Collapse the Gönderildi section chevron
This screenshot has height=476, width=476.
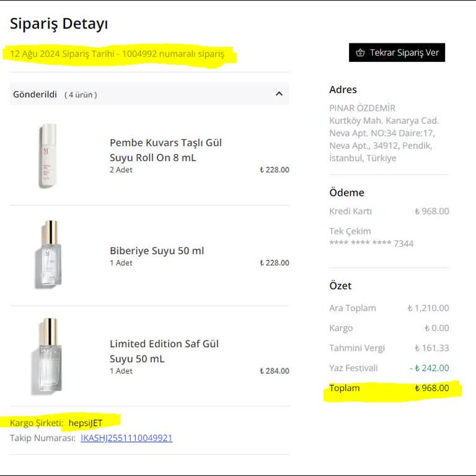click(279, 94)
